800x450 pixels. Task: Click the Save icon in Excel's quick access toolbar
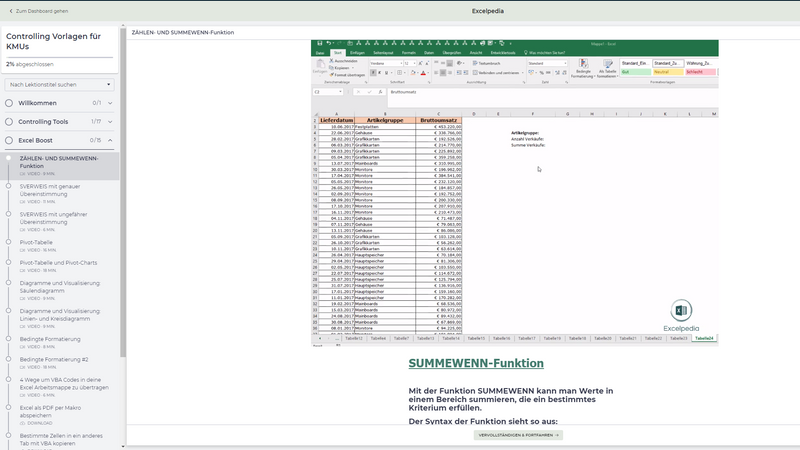click(x=320, y=43)
